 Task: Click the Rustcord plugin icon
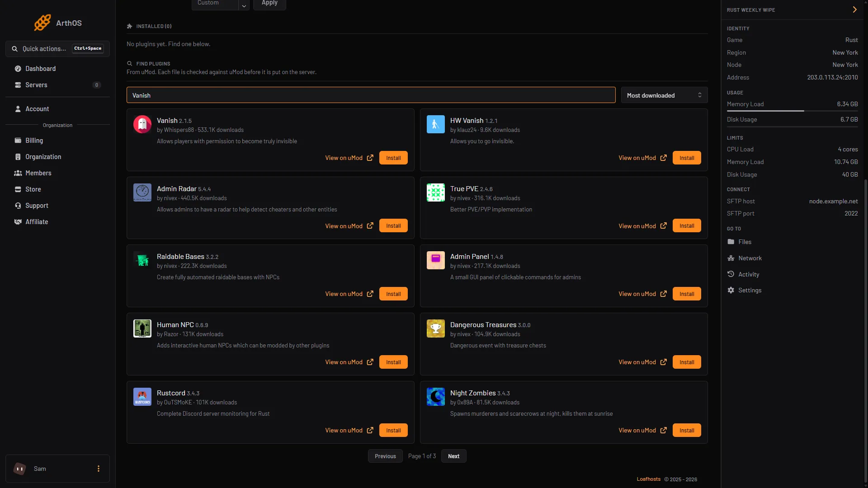point(142,397)
